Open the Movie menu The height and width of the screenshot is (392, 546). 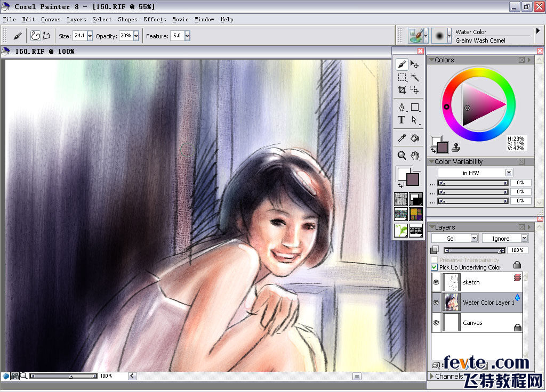point(180,20)
